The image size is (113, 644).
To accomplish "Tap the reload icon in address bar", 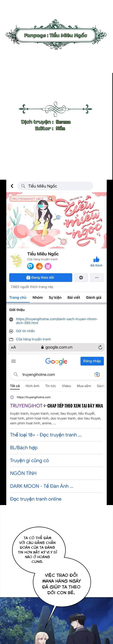I will [x=100, y=347].
